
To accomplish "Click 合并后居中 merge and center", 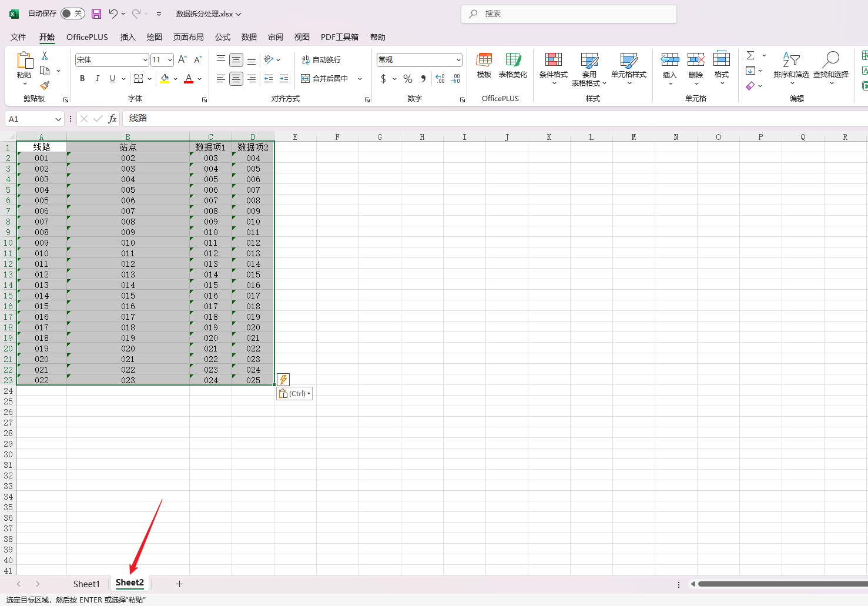I will 324,79.
